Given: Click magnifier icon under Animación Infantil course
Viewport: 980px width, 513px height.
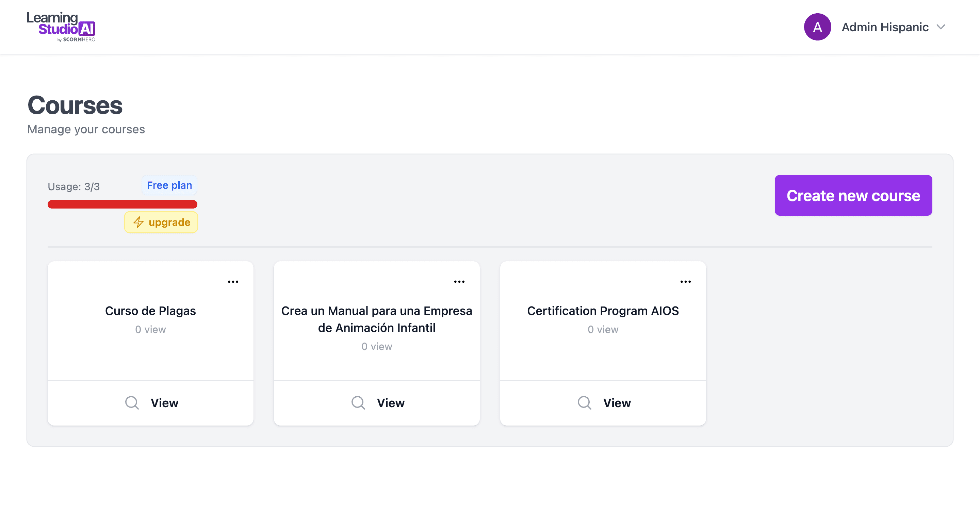Looking at the screenshot, I should pyautogui.click(x=358, y=403).
